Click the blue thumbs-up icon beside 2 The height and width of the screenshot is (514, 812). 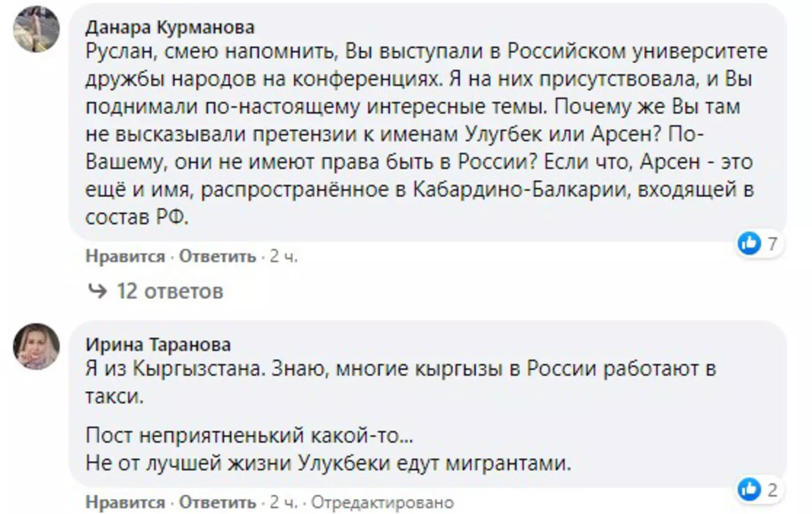click(x=749, y=490)
